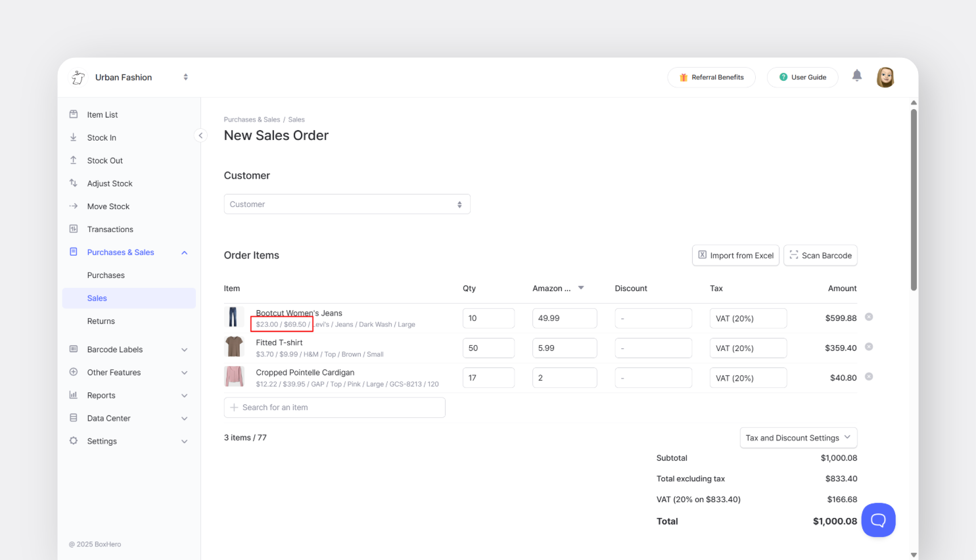Screen dimensions: 976x560
Task: Click the Import from Excel button
Action: coord(735,255)
